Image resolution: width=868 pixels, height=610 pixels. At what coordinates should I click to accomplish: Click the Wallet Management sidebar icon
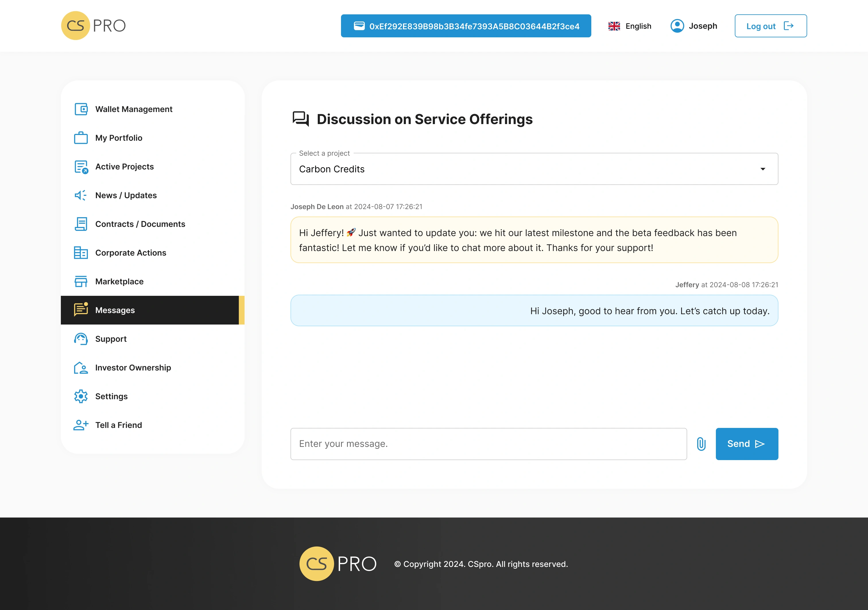(81, 109)
